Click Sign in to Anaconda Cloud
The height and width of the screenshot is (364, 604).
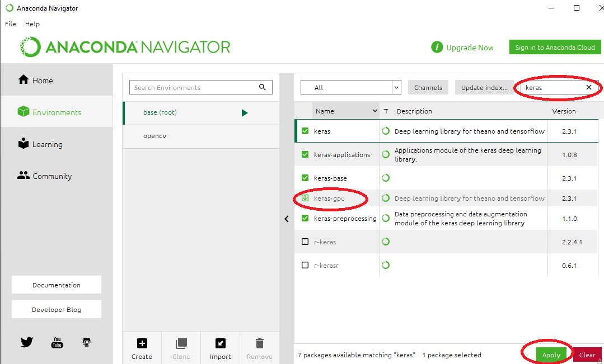(x=555, y=47)
